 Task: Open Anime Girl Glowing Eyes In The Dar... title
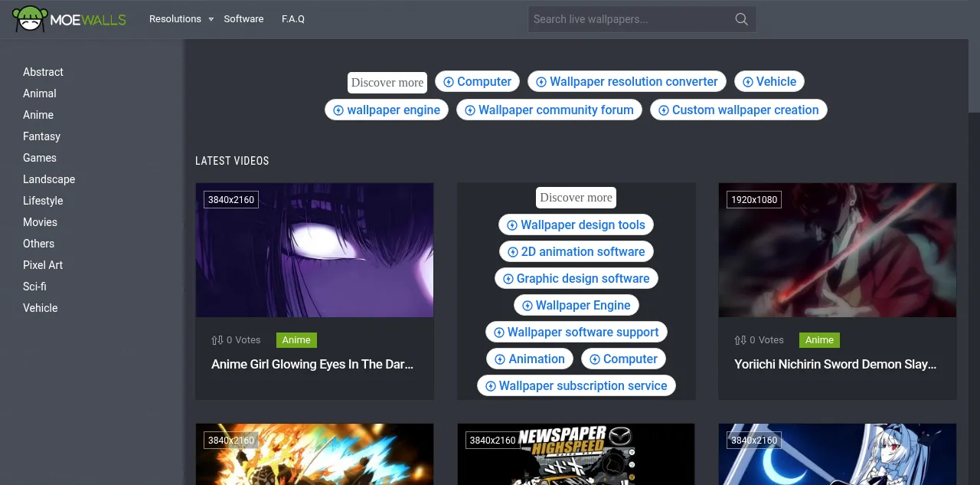coord(312,365)
